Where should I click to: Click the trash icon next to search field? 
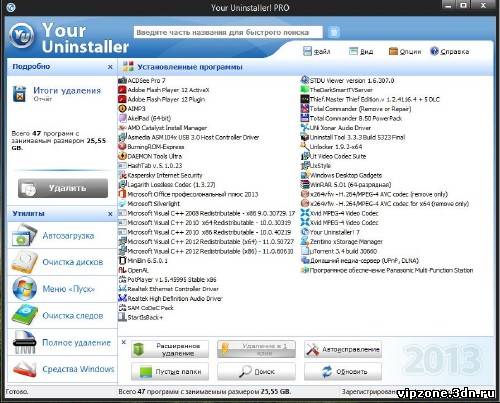[334, 32]
